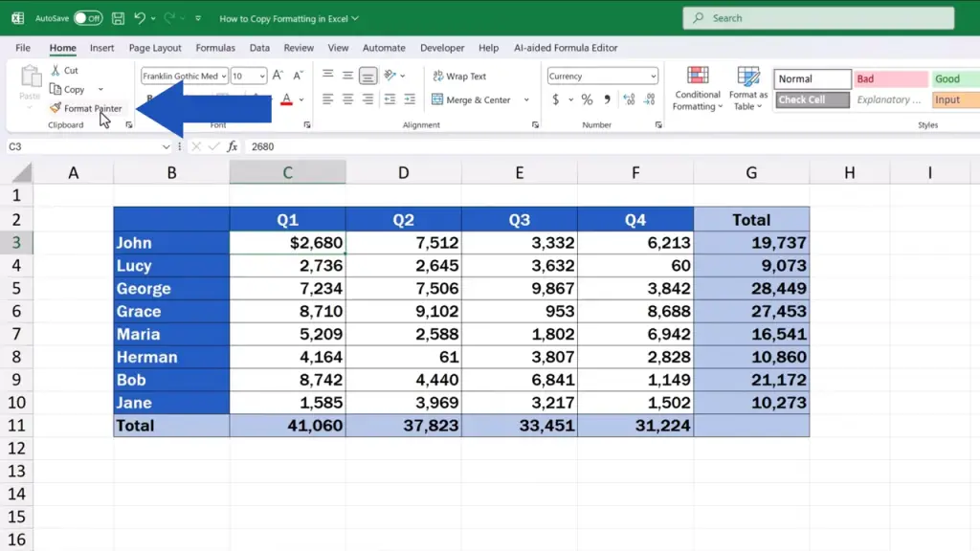
Task: Click the Cut scissors icon
Action: pyautogui.click(x=56, y=71)
